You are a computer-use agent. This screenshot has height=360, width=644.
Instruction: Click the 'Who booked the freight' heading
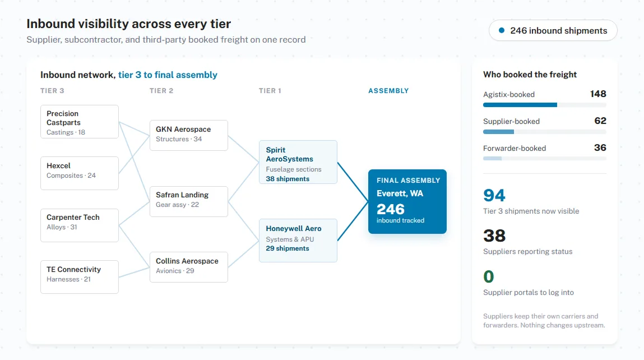pos(530,75)
